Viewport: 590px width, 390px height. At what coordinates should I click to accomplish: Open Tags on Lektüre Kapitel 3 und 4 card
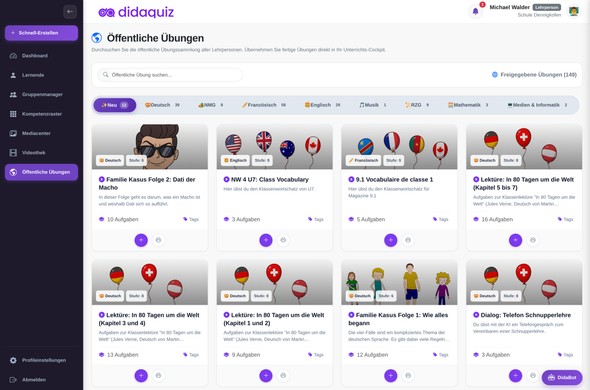(191, 355)
